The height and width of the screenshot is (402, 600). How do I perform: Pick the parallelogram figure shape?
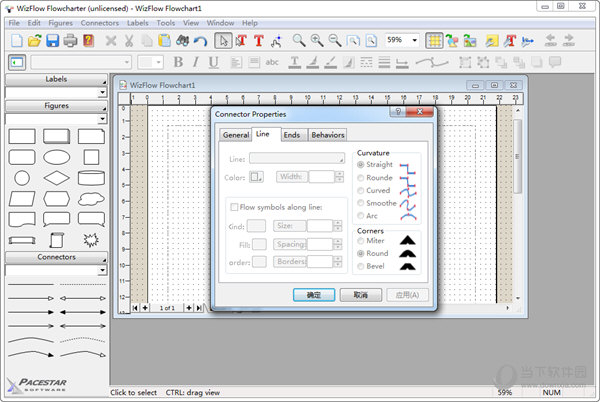[22, 199]
